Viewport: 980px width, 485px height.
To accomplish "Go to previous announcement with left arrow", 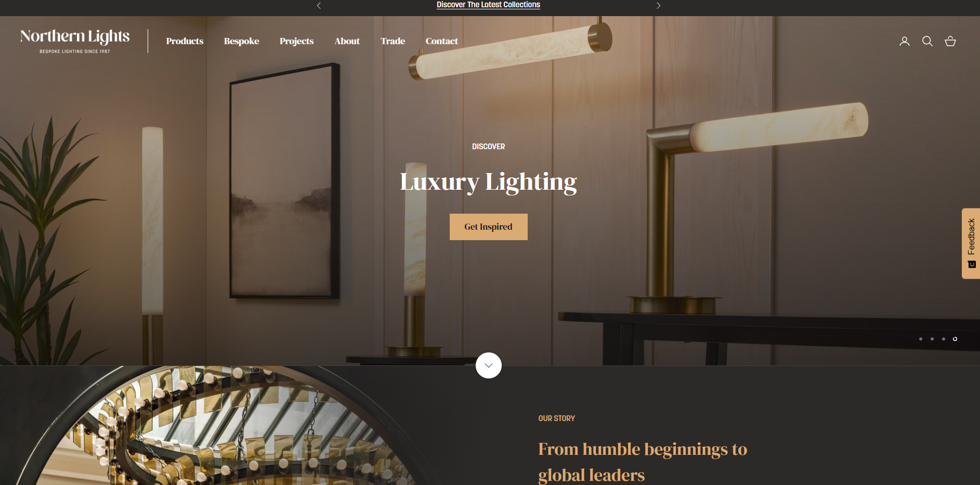I will 319,5.
